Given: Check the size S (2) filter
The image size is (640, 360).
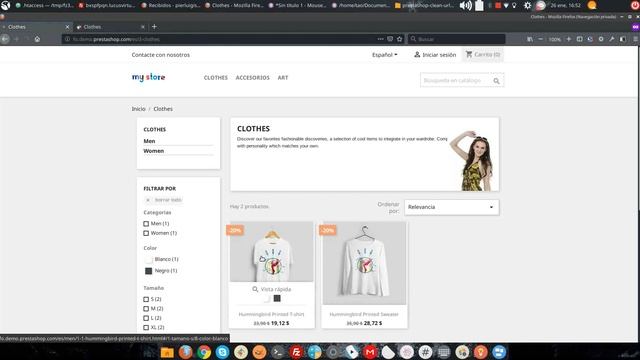Looking at the screenshot, I should (x=146, y=299).
